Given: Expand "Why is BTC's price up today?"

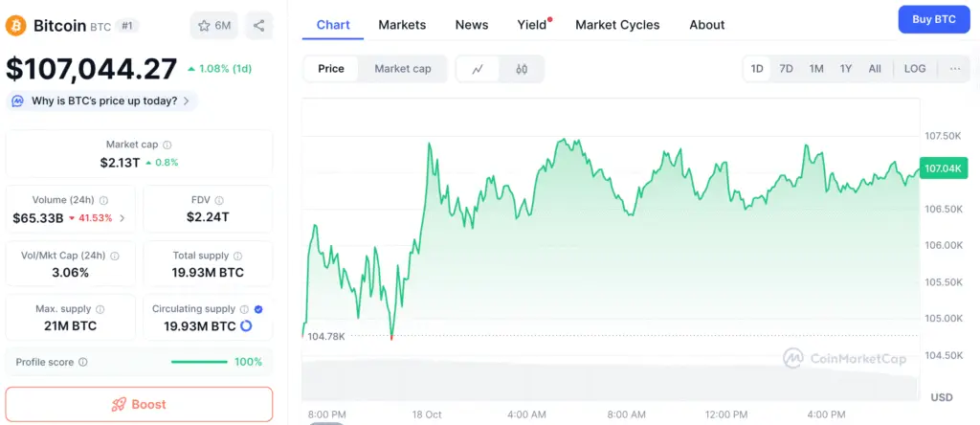Looking at the screenshot, I should pyautogui.click(x=101, y=101).
